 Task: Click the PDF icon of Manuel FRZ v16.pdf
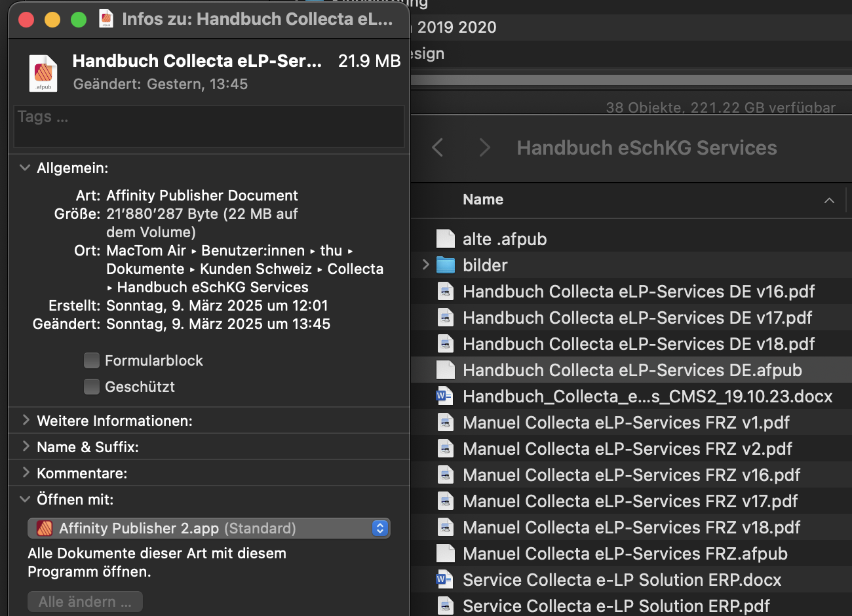tap(446, 475)
